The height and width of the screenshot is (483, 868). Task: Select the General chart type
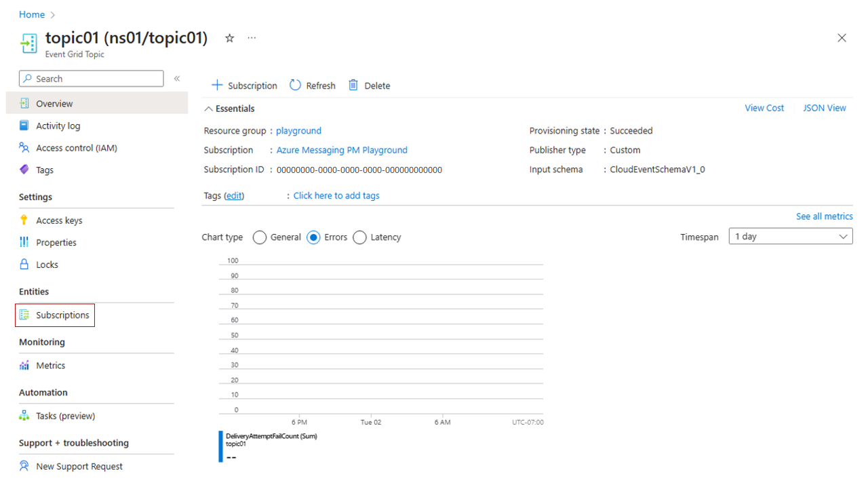[259, 237]
